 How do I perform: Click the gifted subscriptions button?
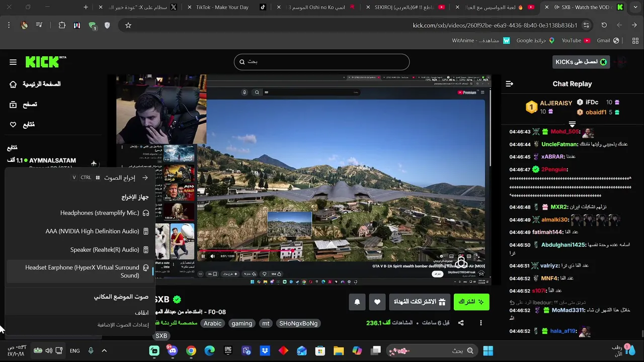(420, 302)
